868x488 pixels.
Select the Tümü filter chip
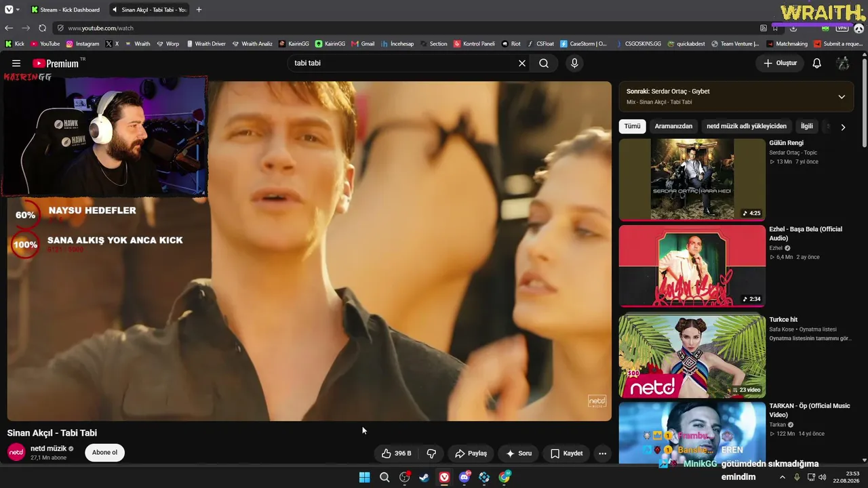pos(632,126)
